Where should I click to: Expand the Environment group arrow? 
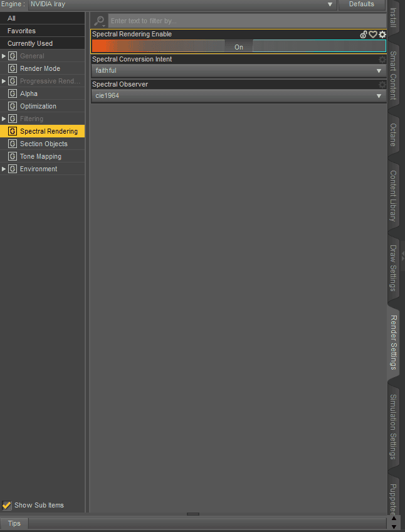(4, 169)
